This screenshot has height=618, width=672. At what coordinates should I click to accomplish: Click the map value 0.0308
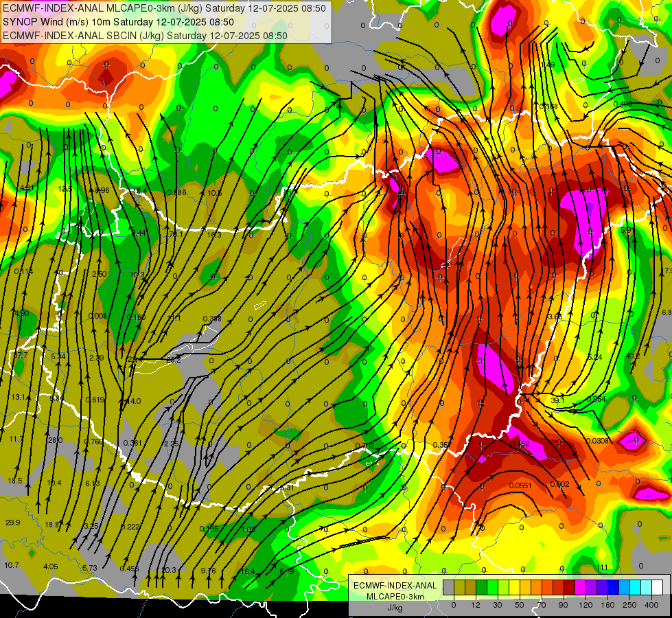pyautogui.click(x=597, y=441)
